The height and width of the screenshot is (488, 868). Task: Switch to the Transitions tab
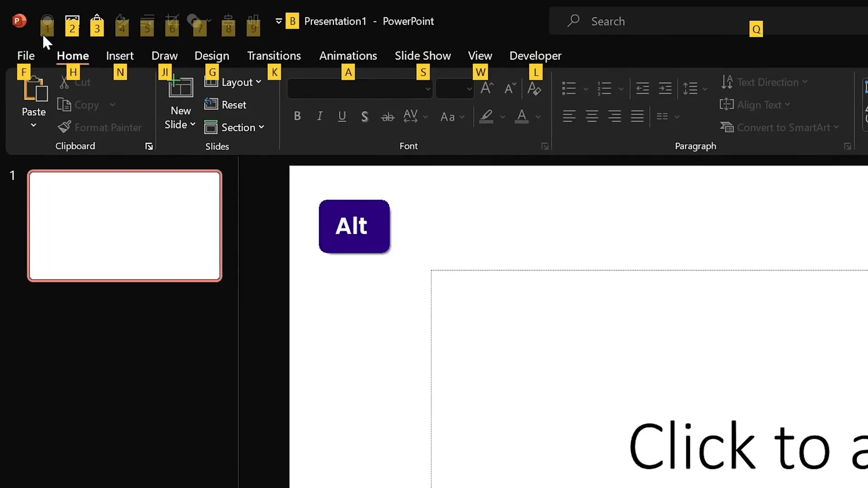pos(274,56)
